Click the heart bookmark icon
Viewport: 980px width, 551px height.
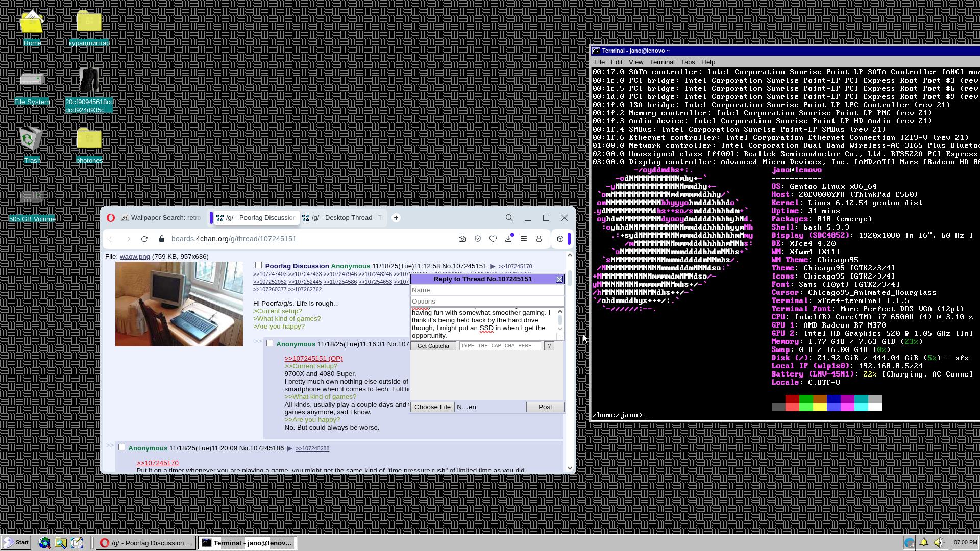pos(493,239)
